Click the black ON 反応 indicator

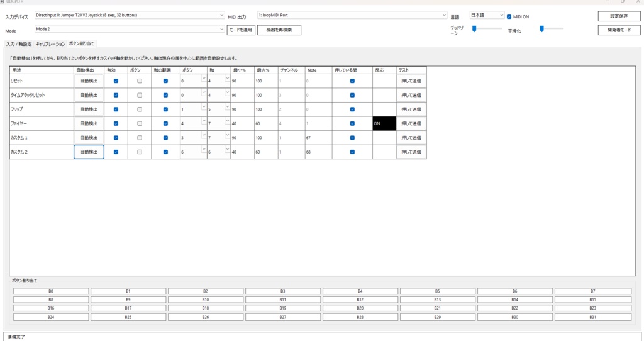[384, 124]
